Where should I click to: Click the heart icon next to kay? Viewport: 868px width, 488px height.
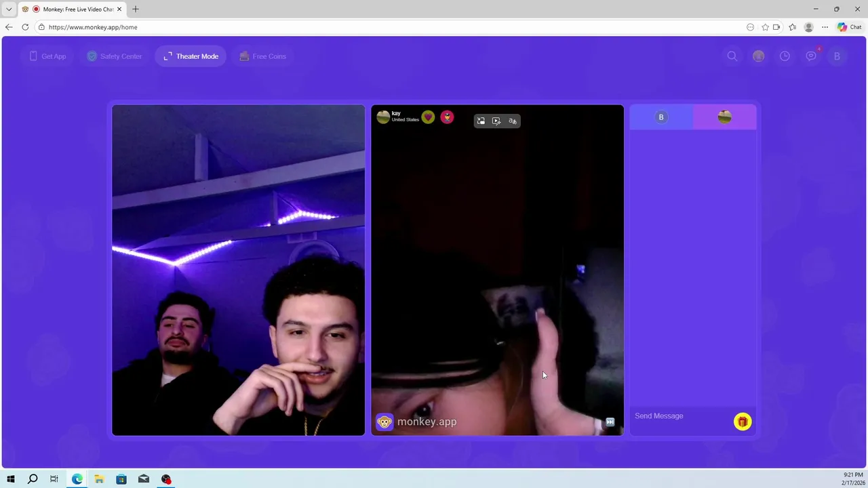pyautogui.click(x=428, y=117)
